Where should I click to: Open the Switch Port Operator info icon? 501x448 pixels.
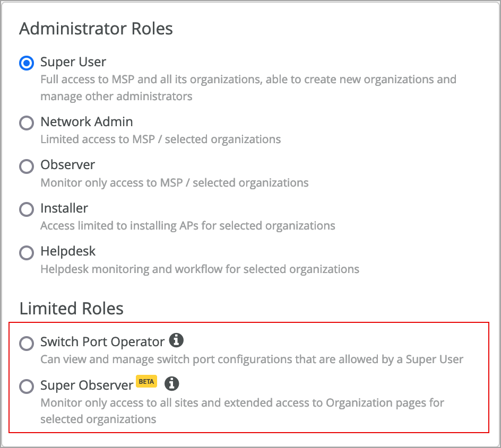click(176, 340)
